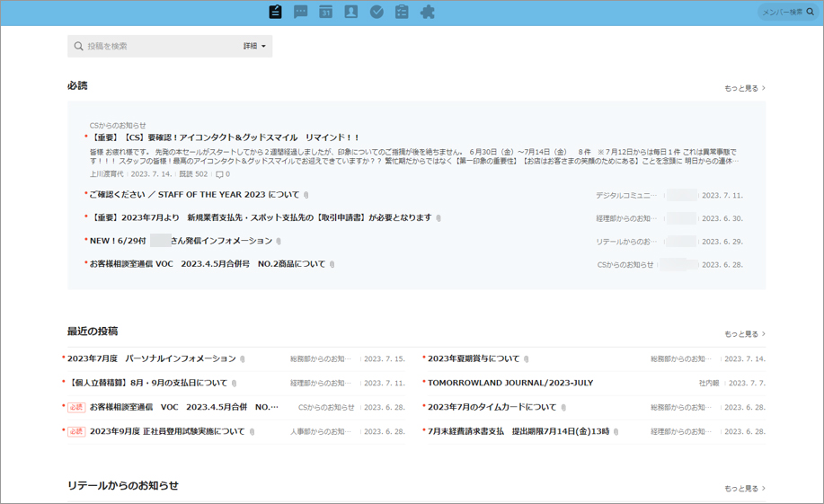
Task: Open the STAFF OF THE YEAR 2023 post
Action: pos(194,195)
